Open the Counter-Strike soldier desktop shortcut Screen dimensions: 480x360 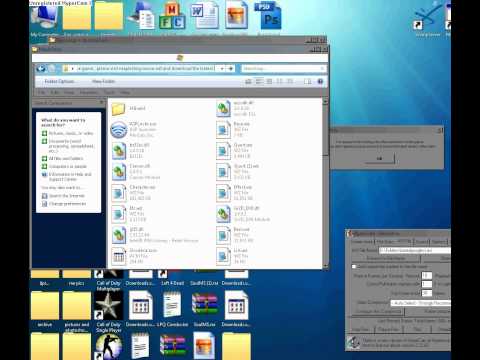tap(108, 347)
